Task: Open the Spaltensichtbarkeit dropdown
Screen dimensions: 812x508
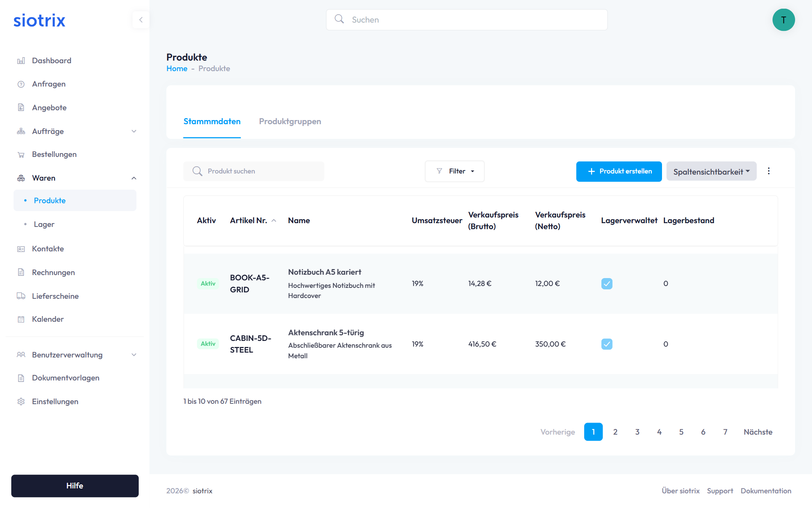Action: pyautogui.click(x=711, y=172)
